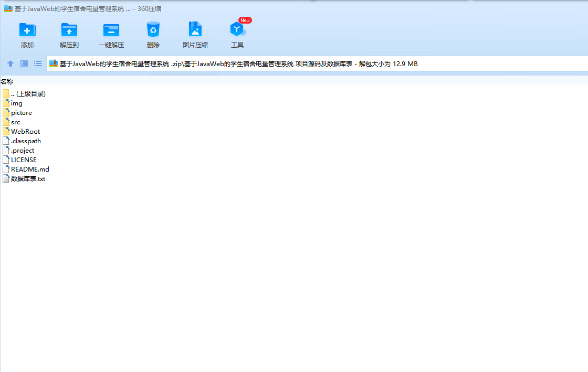
Task: Click the 一键解压 toolbar label
Action: 111,45
